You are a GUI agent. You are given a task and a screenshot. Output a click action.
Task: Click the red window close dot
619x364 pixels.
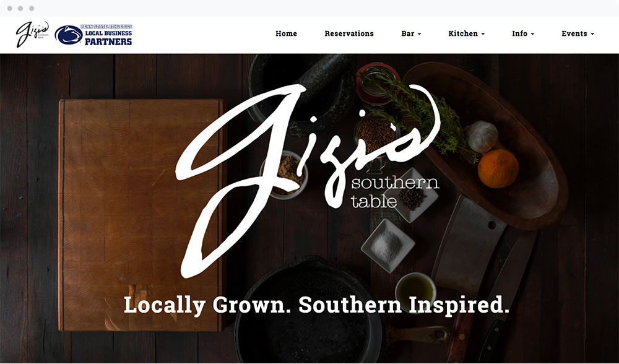click(9, 8)
